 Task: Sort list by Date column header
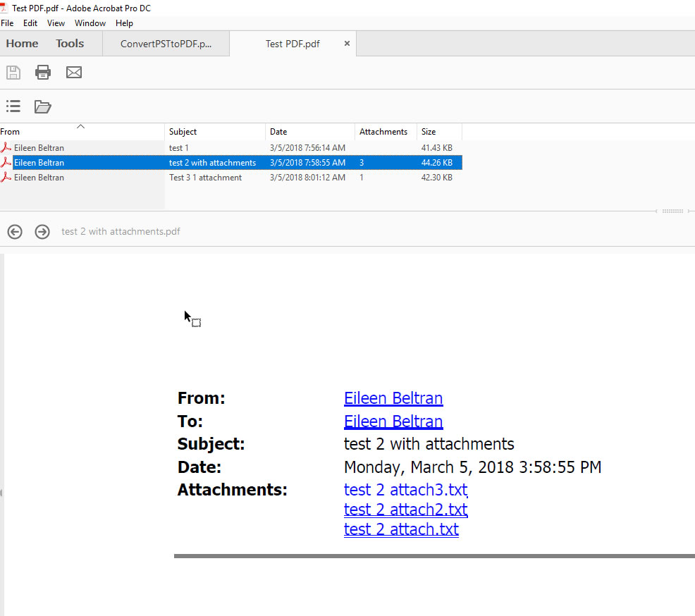(278, 132)
